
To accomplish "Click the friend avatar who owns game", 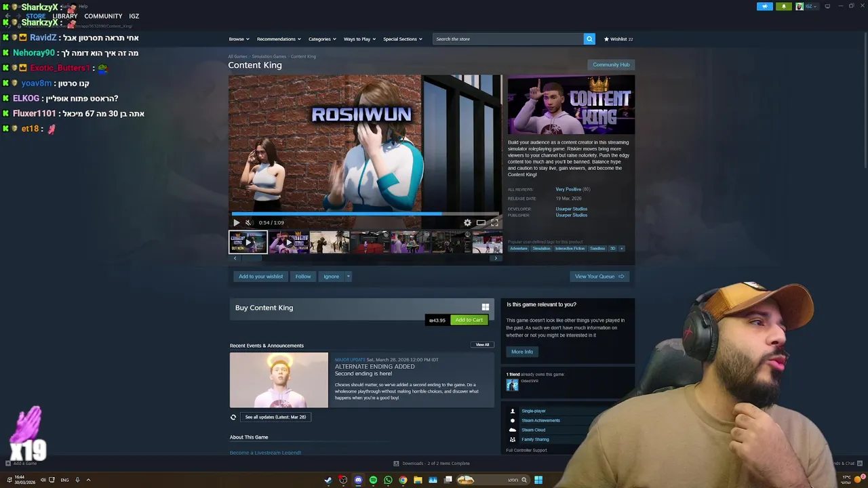I will click(x=512, y=384).
